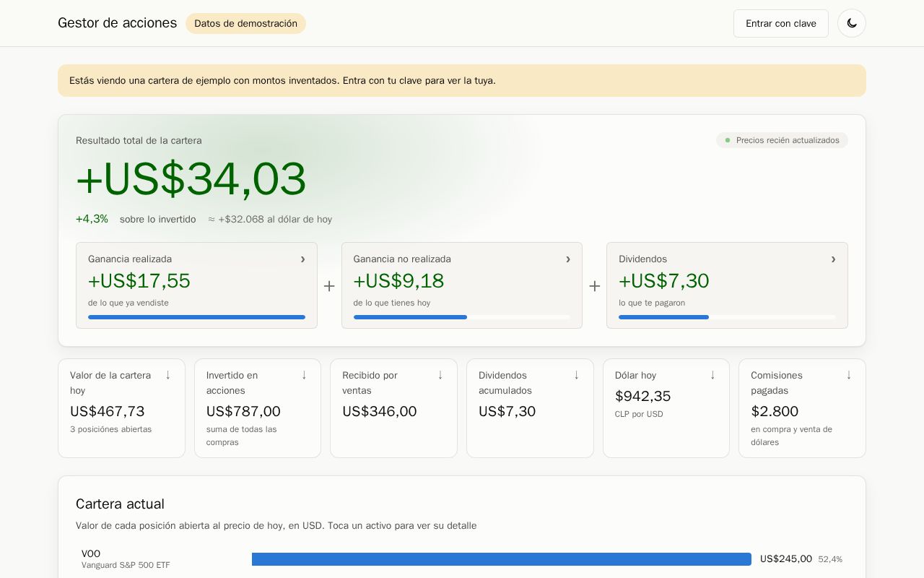Click the down arrow on Dólar hoy

[712, 375]
